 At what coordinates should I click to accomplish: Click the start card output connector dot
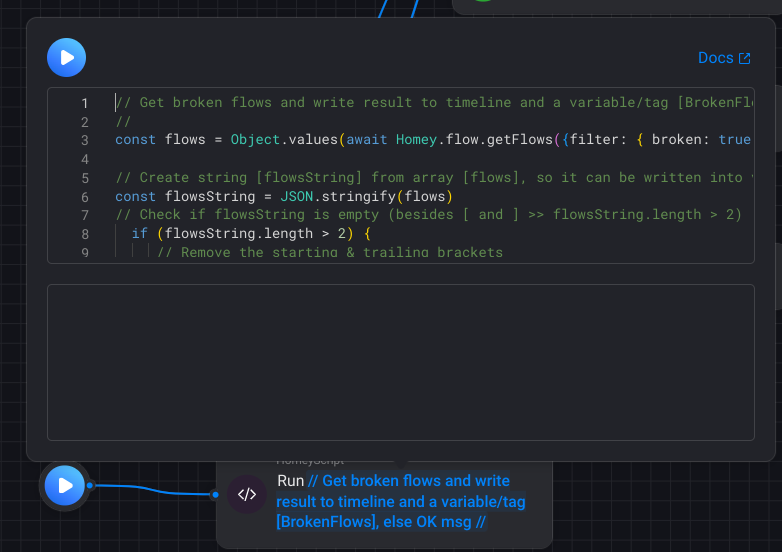(x=90, y=485)
